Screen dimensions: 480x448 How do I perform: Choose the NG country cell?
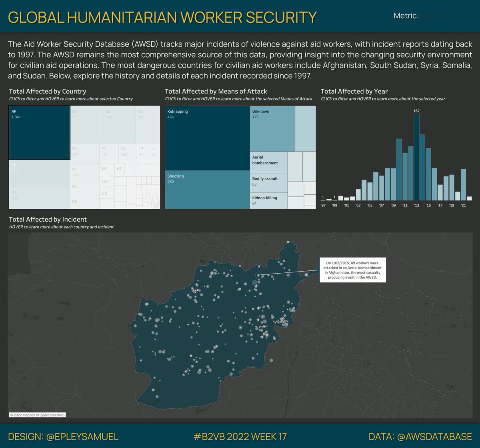click(x=85, y=202)
